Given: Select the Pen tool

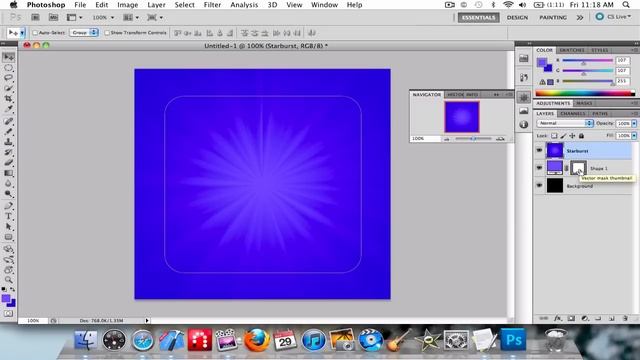Looking at the screenshot, I should pos(9,206).
